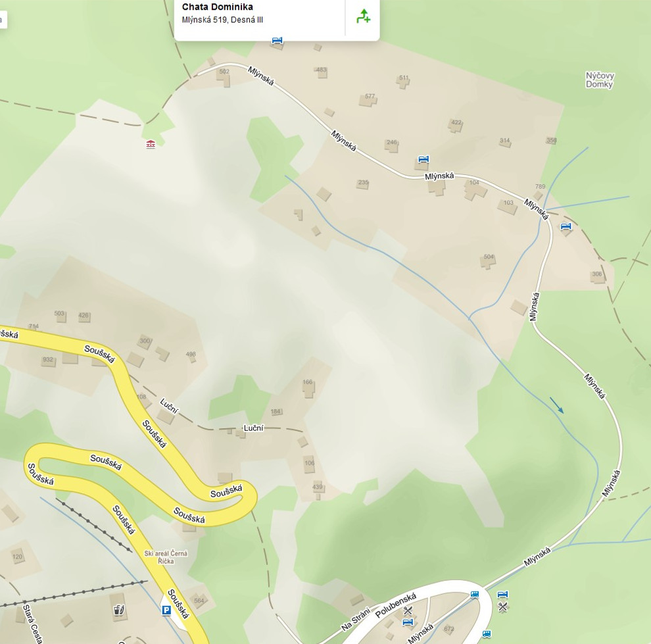Screen dimensions: 651x644
Task: Select the bed icon under Polubenská restaurant
Action: [408, 622]
